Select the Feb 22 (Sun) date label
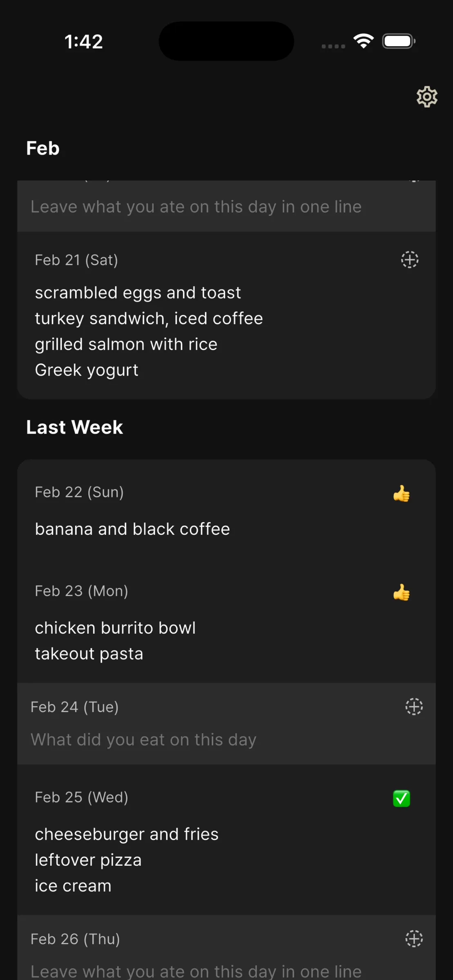 [x=79, y=492]
